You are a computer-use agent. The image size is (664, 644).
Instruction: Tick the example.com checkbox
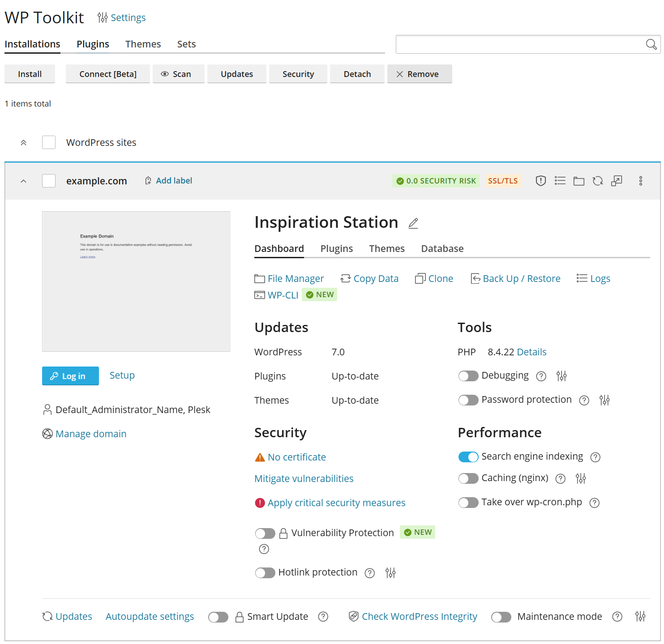(x=49, y=181)
